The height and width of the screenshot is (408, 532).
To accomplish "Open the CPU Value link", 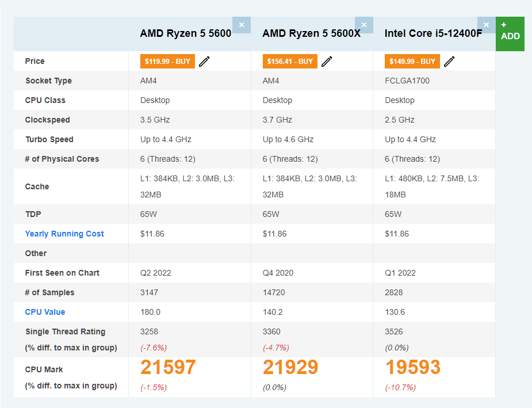I will 45,312.
